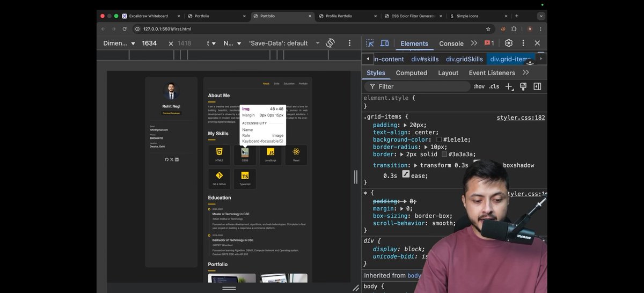Edit the viewport width value 1634

pos(149,43)
